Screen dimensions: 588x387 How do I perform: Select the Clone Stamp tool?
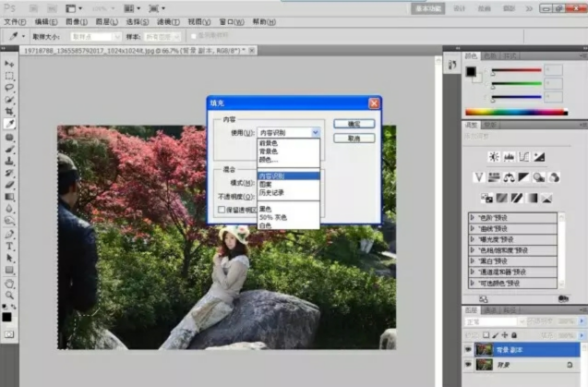(x=9, y=162)
